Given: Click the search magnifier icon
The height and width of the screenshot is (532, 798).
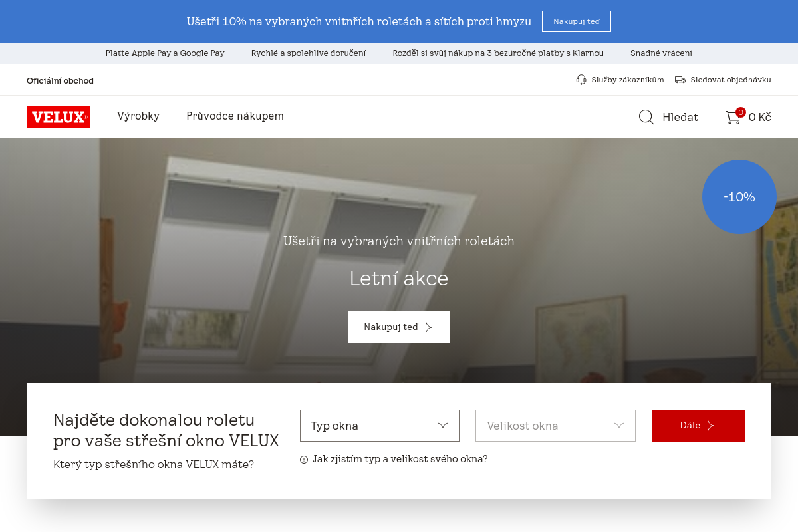Looking at the screenshot, I should point(646,117).
